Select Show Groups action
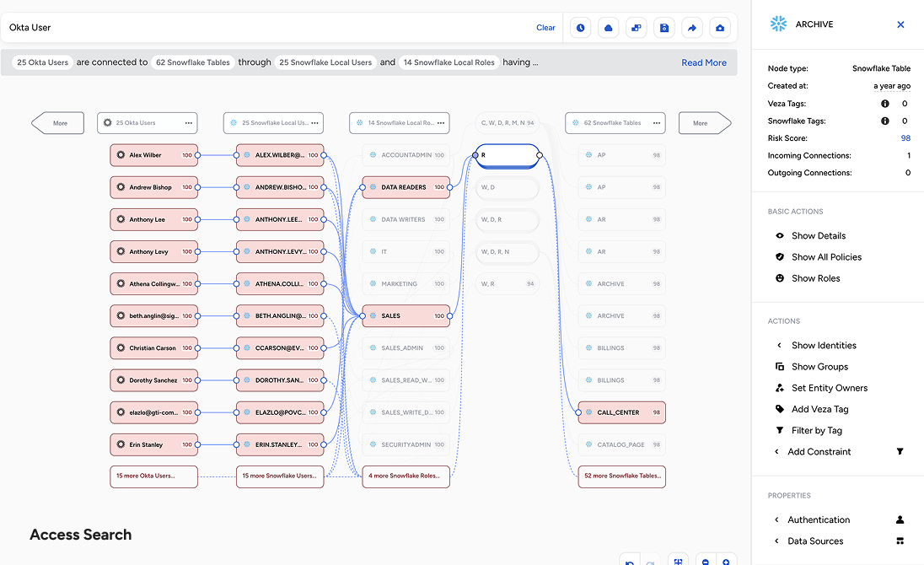 click(x=819, y=367)
